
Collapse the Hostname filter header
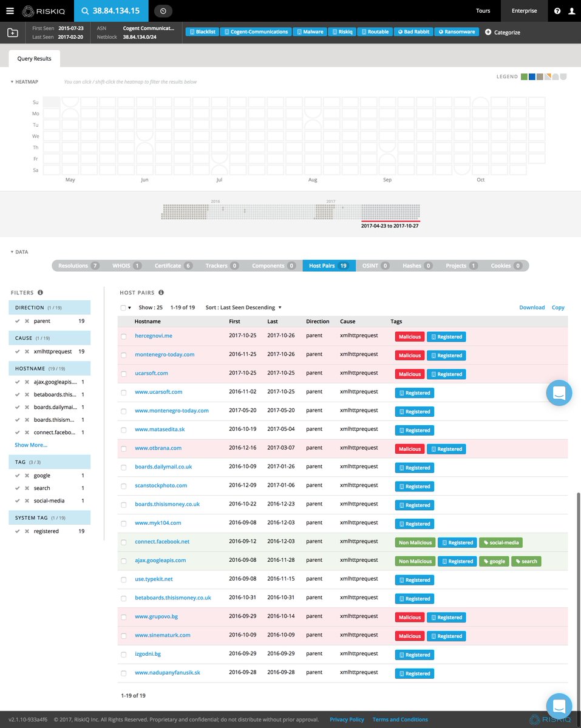(50, 368)
